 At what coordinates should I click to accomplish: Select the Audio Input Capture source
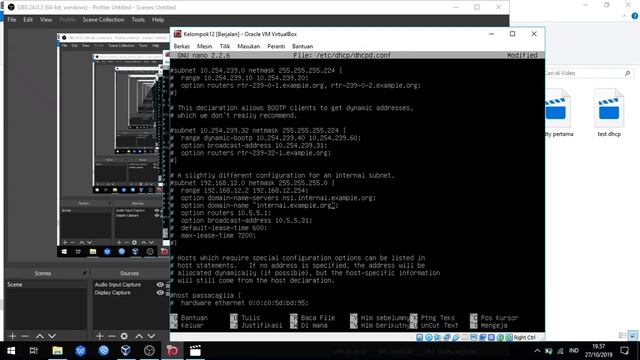click(118, 284)
